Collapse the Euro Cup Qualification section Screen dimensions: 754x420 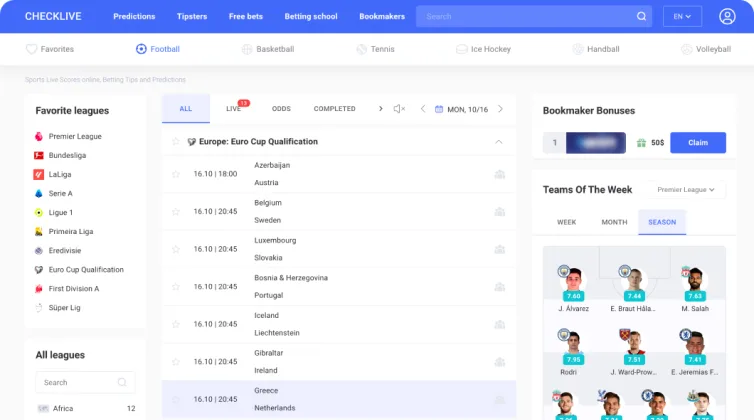[x=499, y=142]
